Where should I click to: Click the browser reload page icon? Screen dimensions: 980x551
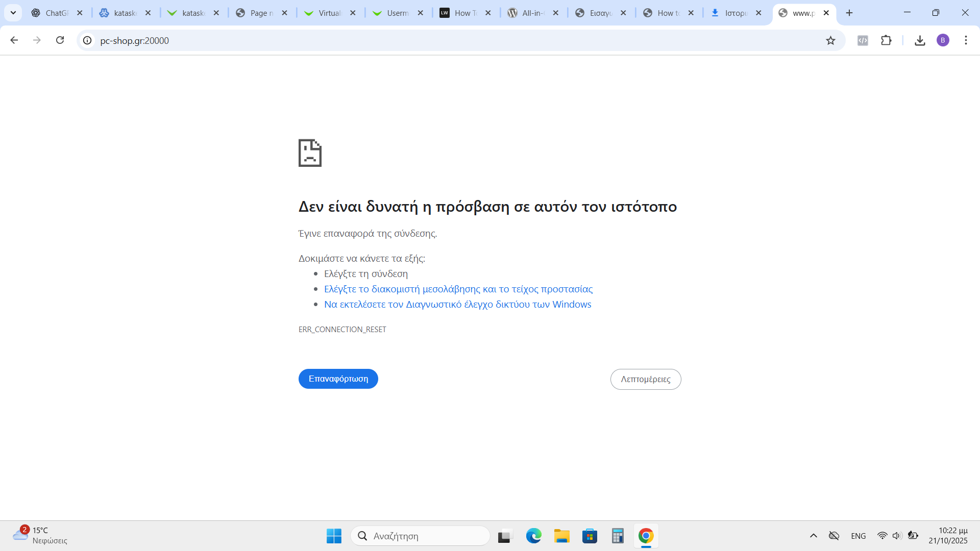point(60,40)
